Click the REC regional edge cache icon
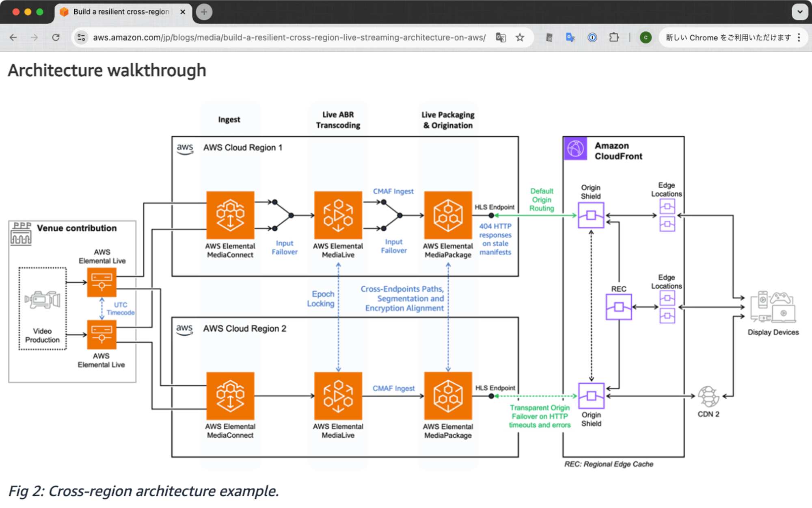Screen dimensions: 812x508 click(619, 307)
